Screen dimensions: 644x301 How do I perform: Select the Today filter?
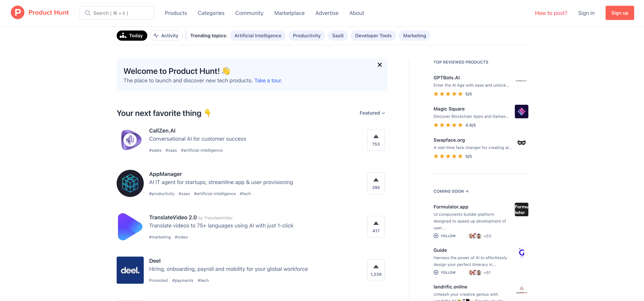coord(132,36)
